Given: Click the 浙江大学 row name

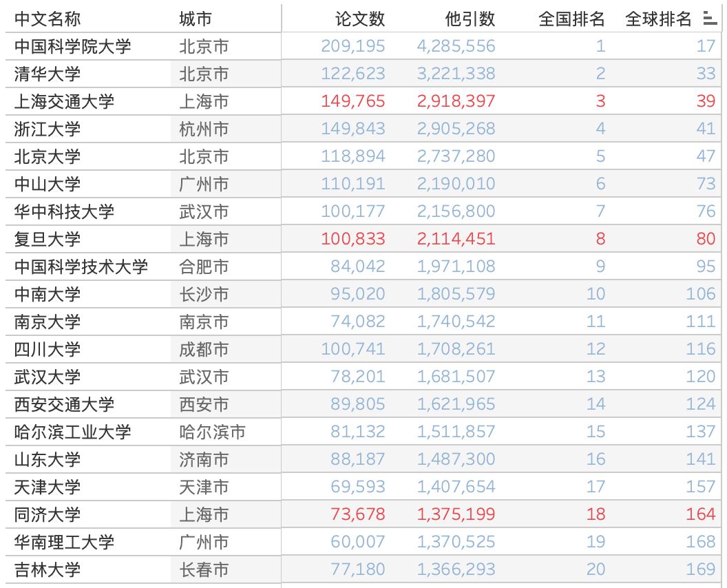Looking at the screenshot, I should [48, 129].
